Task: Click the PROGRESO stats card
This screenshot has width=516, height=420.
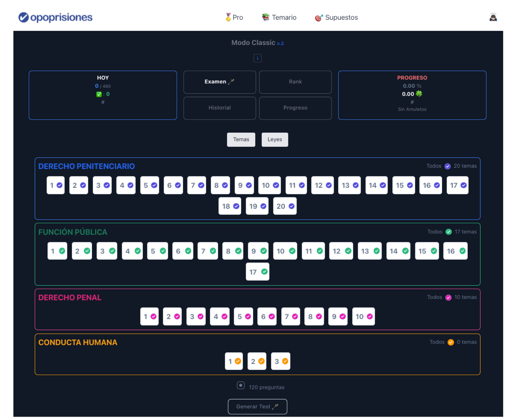Action: 412,95
